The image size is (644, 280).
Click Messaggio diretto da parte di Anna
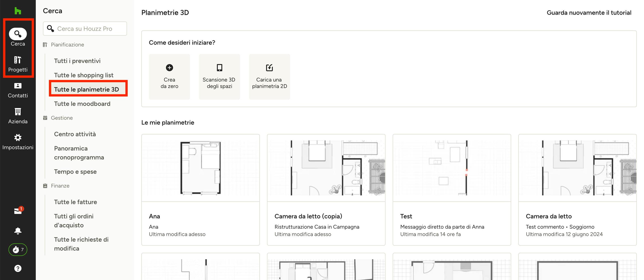(x=442, y=227)
